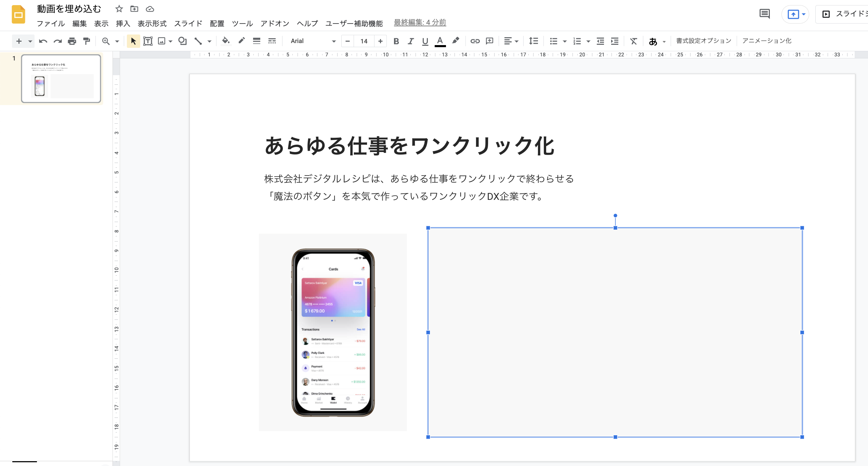Toggle italic formatting
The height and width of the screenshot is (466, 868).
click(x=410, y=41)
